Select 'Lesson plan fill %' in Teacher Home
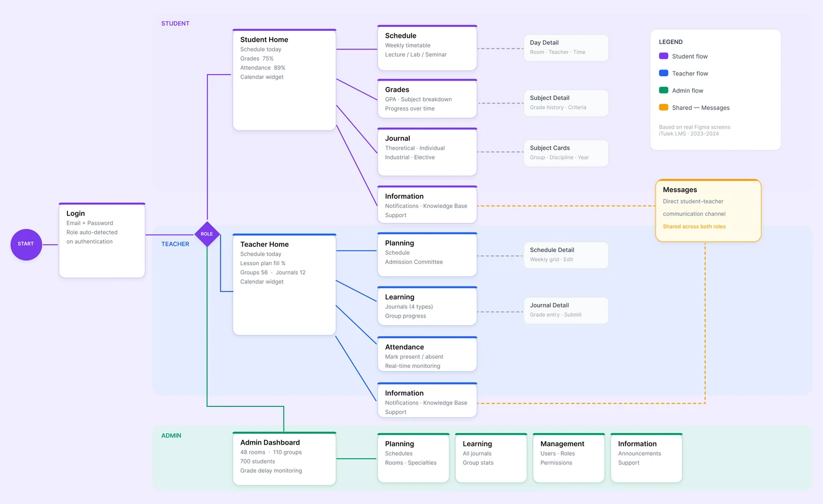Image resolution: width=823 pixels, height=504 pixels. coord(262,263)
